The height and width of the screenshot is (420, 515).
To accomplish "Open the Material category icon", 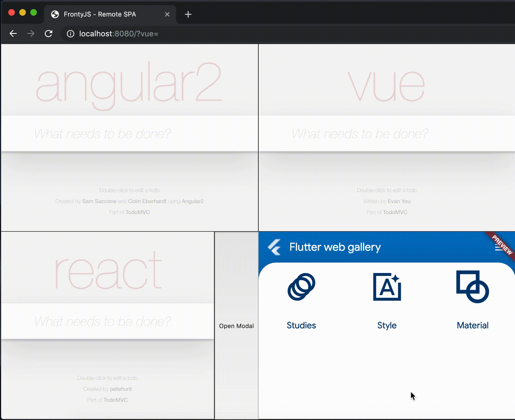I will pos(473,287).
